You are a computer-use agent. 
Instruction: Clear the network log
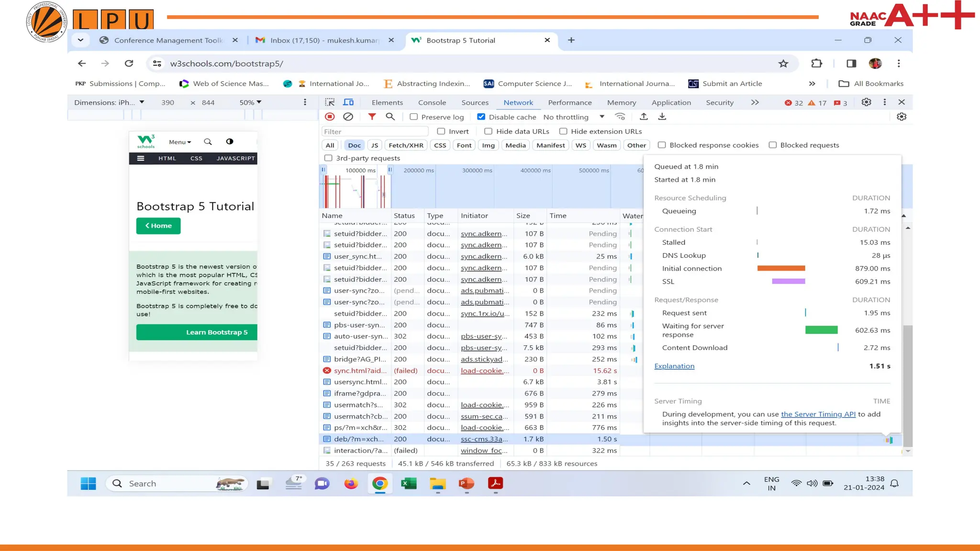348,117
